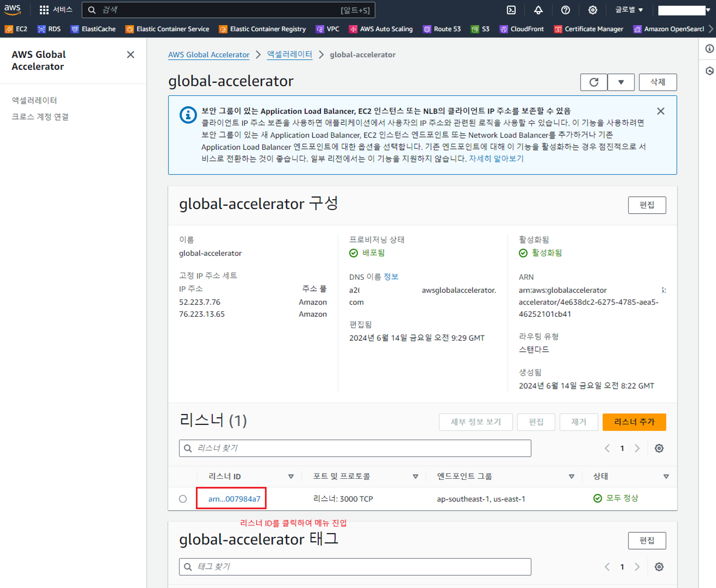This screenshot has width=716, height=588.
Task: Open the services grid menu
Action: pos(44,10)
